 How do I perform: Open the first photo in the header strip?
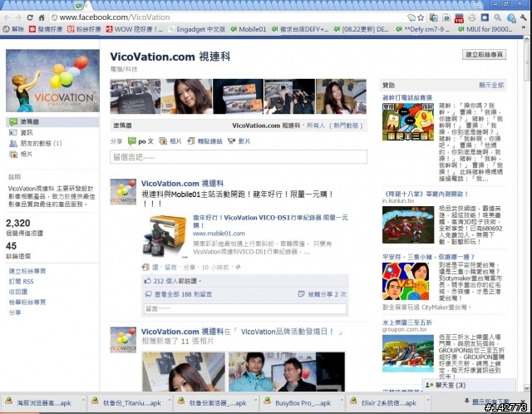click(x=135, y=96)
